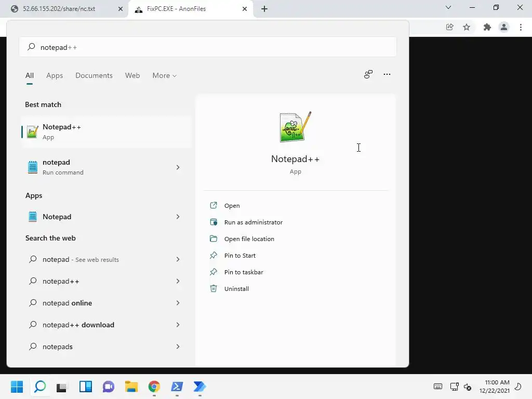
Task: Expand the notepad Run command arrow
Action: 178,167
